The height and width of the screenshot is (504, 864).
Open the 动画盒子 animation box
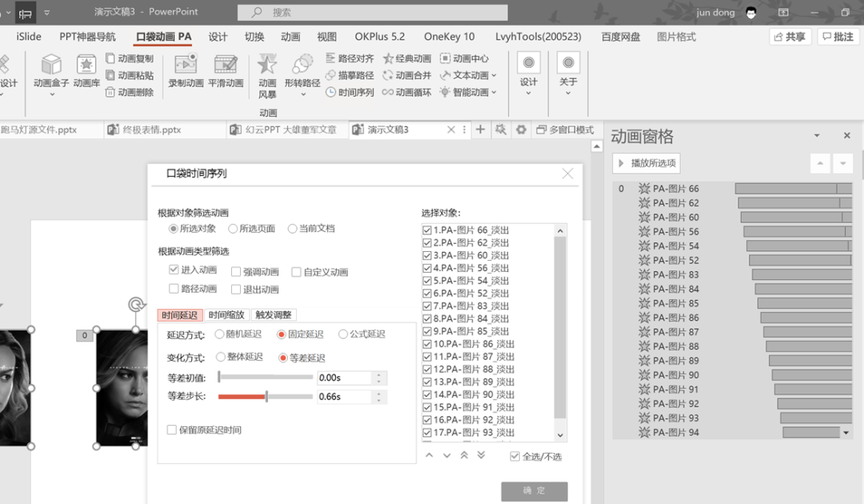pos(51,74)
